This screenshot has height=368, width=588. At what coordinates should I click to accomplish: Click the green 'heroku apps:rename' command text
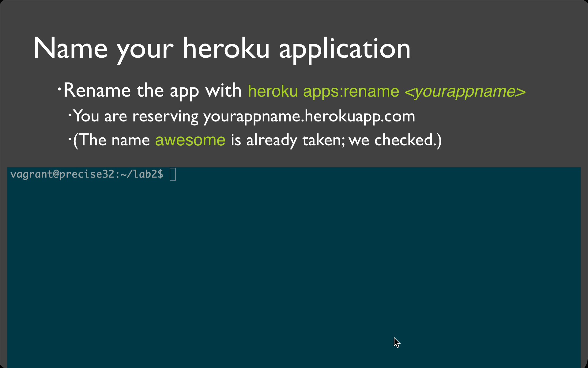(323, 91)
